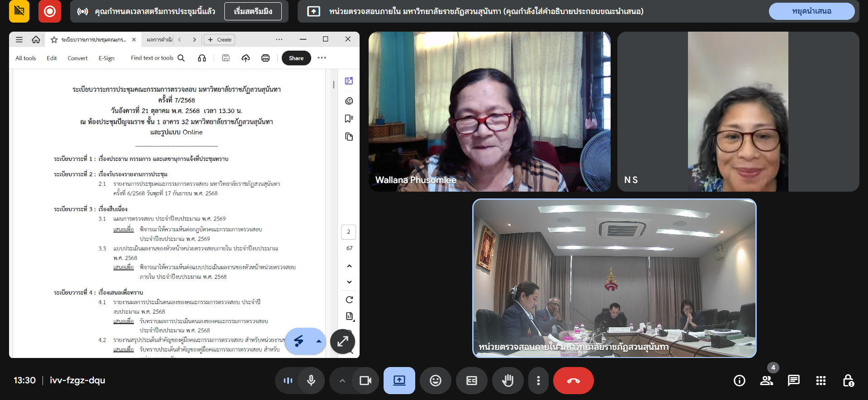Open meeting details info icon
The width and height of the screenshot is (868, 400).
[739, 381]
